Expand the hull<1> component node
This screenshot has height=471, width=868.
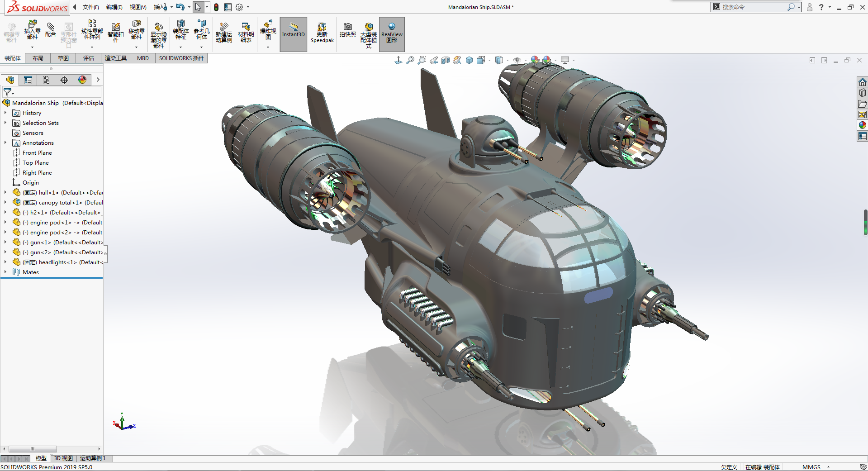[5, 192]
